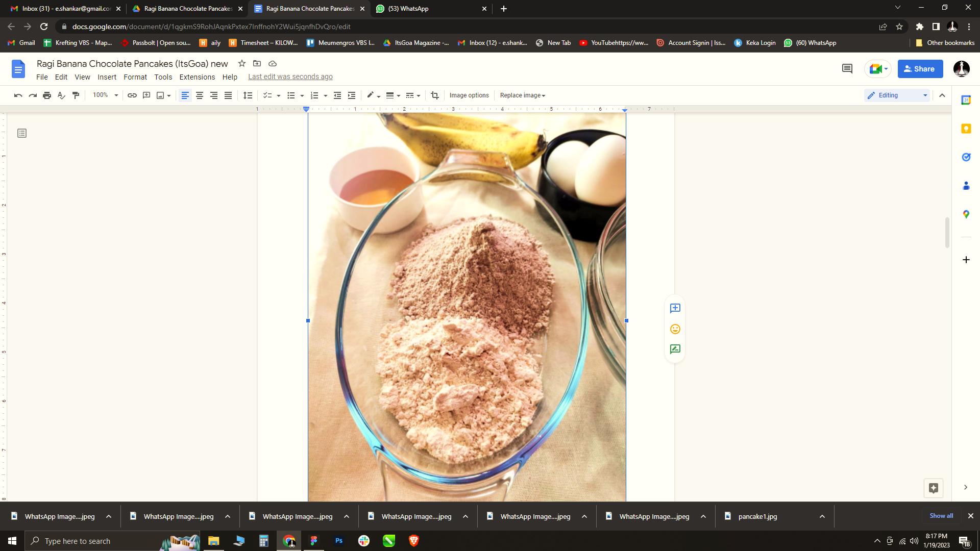Toggle justify alignment
The height and width of the screenshot is (551, 980).
(x=228, y=95)
